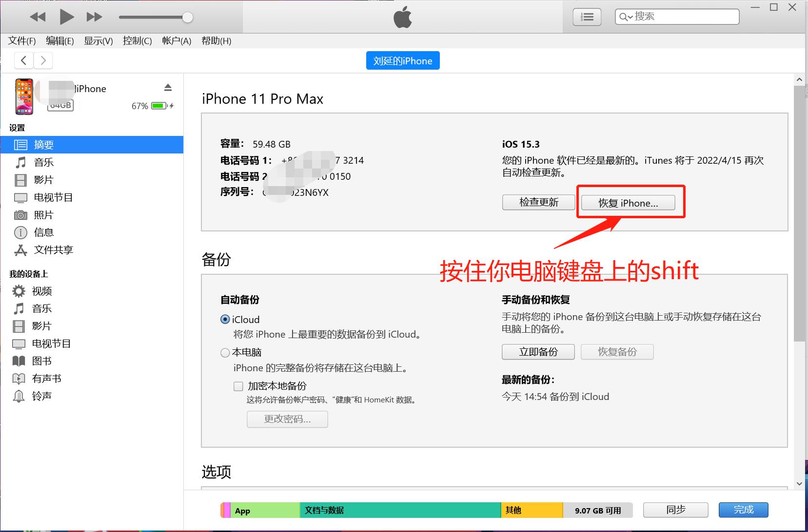This screenshot has height=532, width=808.
Task: Click the 9.07 GB 可用 free-space segment
Action: pos(598,510)
